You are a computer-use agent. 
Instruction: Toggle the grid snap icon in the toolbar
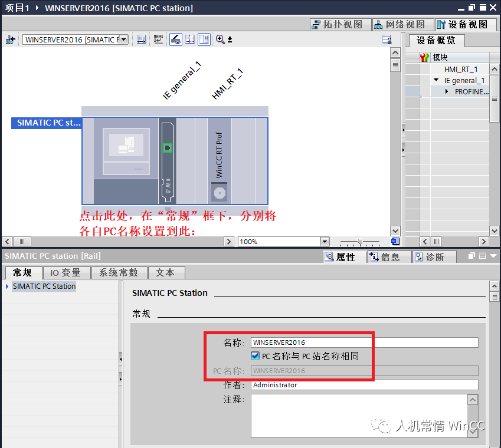tap(190, 39)
